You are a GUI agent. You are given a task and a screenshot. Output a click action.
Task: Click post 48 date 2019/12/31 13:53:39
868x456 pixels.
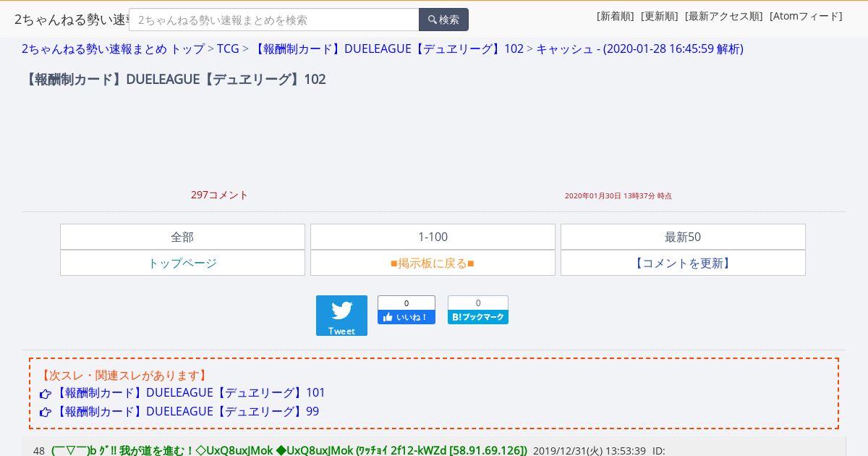tap(590, 450)
